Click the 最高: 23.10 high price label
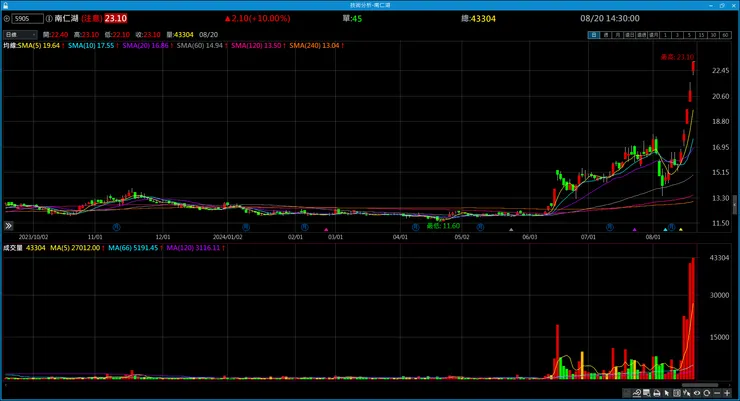This screenshot has width=740, height=401. (x=677, y=57)
